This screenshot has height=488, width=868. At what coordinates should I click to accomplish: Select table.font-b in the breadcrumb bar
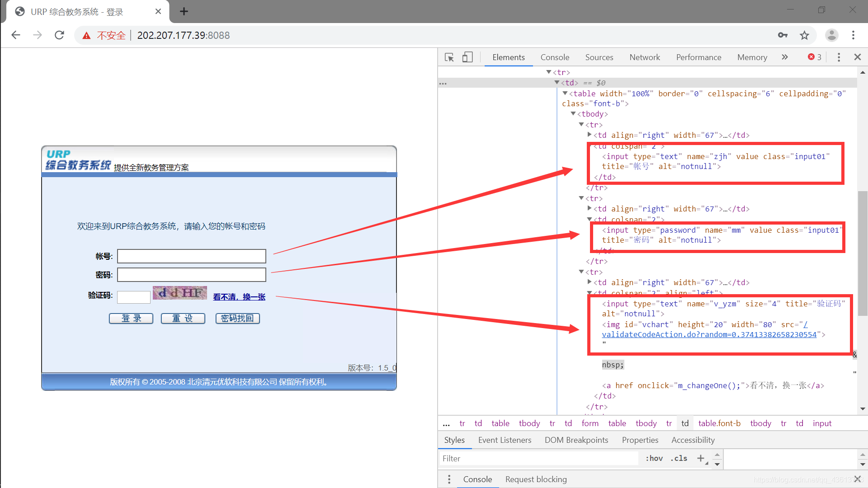point(719,423)
